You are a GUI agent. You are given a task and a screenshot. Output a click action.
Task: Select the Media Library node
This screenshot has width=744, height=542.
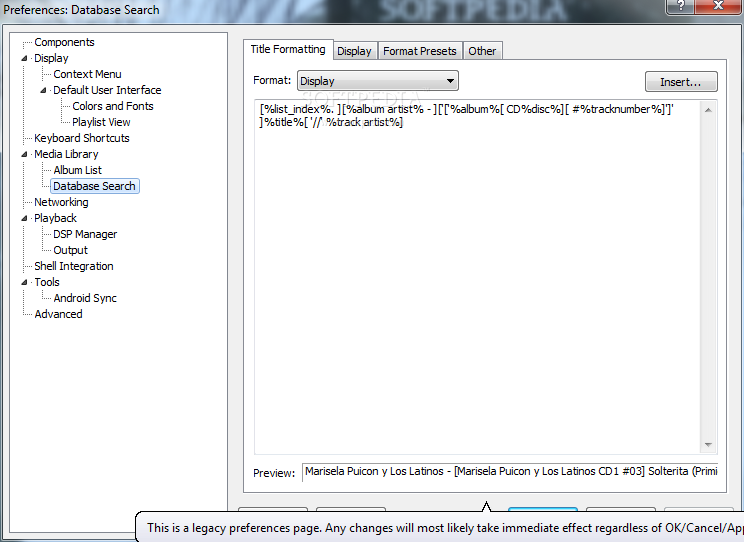click(66, 154)
